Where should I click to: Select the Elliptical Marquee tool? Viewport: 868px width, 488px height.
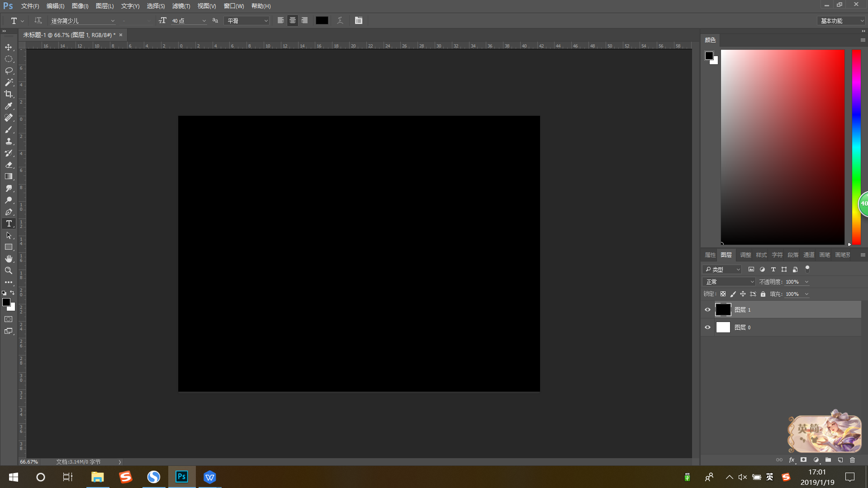click(x=9, y=59)
